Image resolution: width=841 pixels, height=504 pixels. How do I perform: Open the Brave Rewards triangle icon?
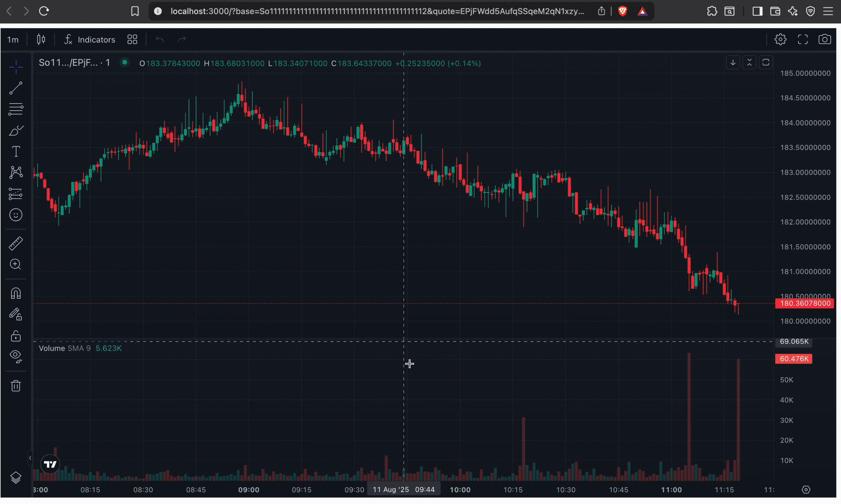[642, 11]
